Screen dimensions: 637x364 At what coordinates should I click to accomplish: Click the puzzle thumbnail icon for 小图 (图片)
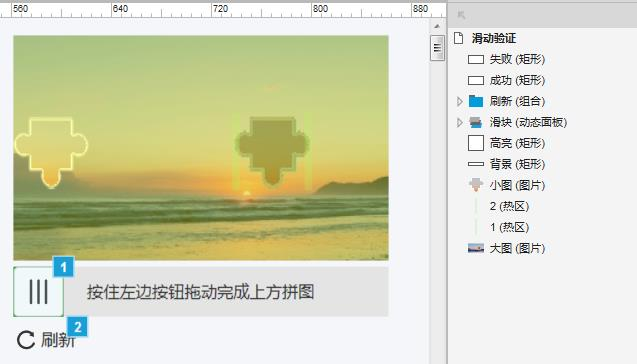coord(476,185)
